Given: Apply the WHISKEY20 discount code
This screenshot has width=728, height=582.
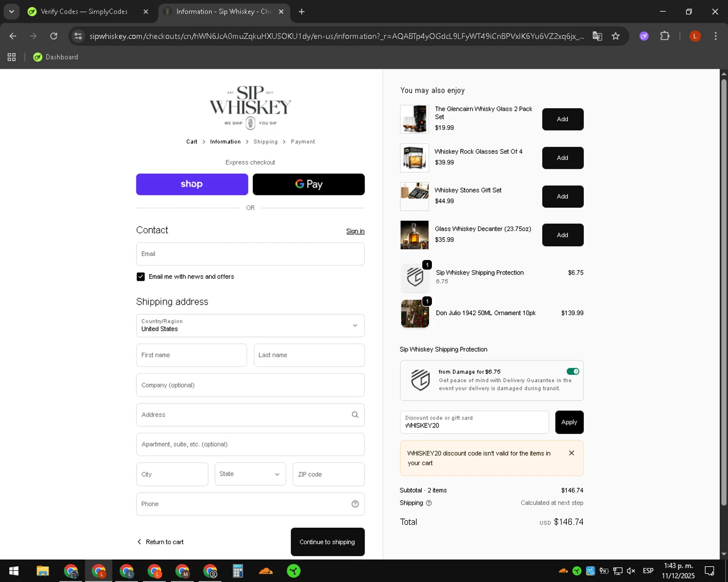Looking at the screenshot, I should pyautogui.click(x=569, y=422).
